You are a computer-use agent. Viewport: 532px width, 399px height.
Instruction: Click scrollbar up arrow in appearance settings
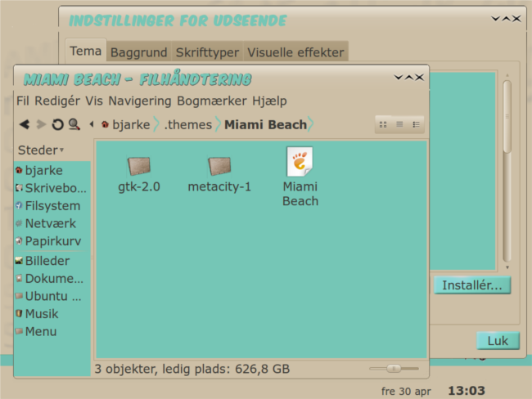[x=507, y=75]
